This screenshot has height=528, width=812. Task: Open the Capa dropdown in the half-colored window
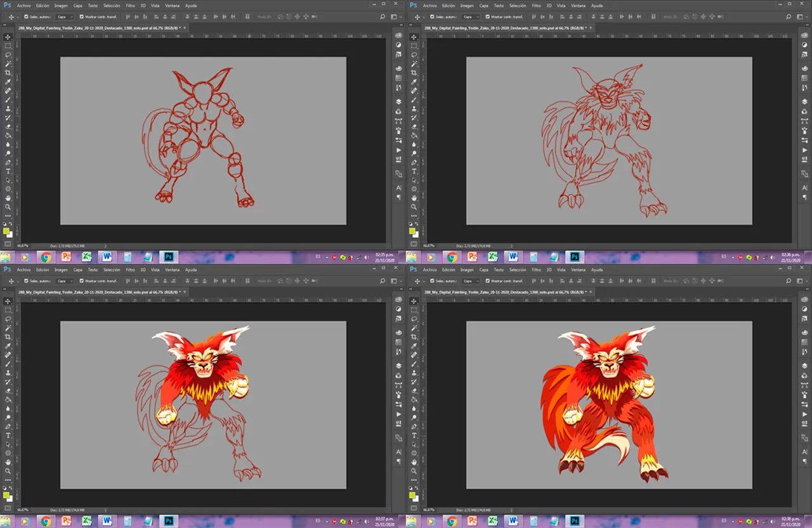click(x=65, y=281)
